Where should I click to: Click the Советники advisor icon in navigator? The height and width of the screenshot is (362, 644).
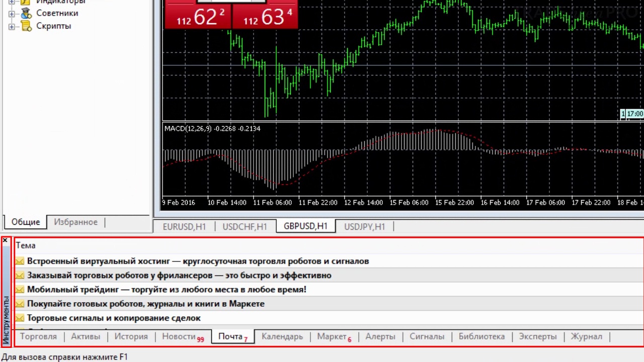pos(26,13)
